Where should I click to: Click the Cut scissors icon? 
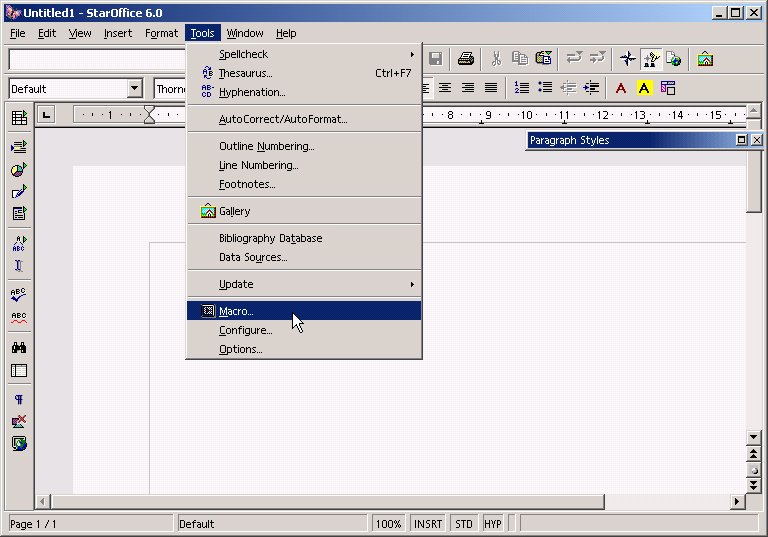click(x=496, y=59)
